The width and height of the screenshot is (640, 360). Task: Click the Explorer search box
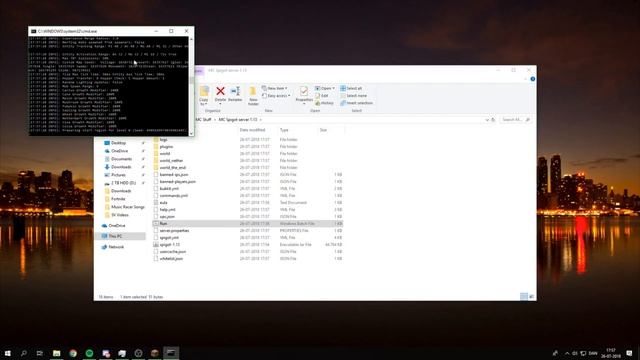(516, 120)
